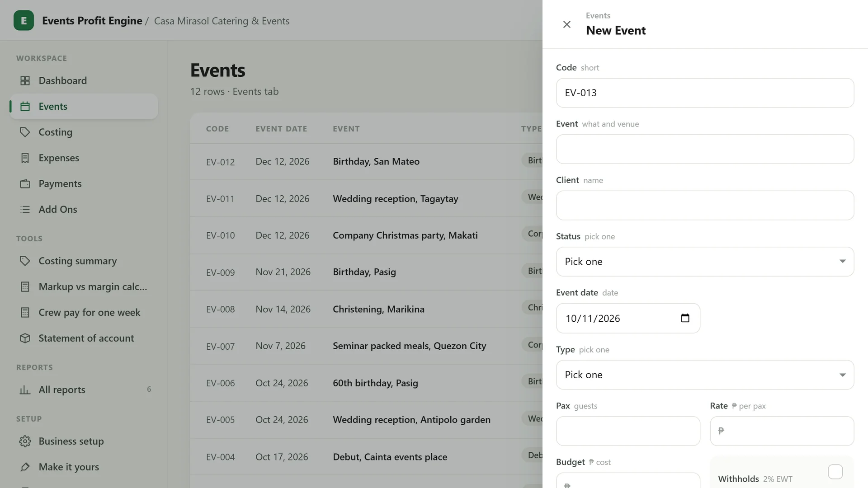This screenshot has width=868, height=488.
Task: Click the Code field containing EV-013
Action: tap(705, 93)
